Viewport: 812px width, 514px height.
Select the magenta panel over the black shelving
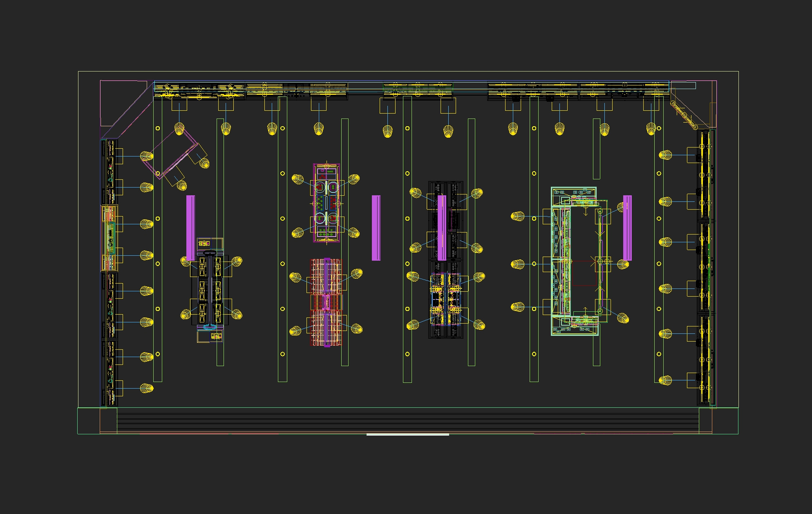point(442,228)
